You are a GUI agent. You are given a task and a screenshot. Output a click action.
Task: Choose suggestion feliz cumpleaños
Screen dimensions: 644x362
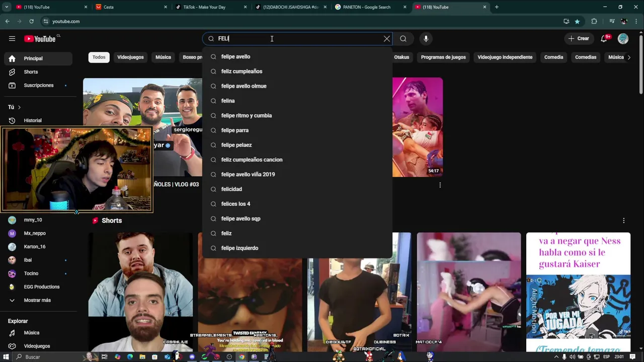coord(297,71)
